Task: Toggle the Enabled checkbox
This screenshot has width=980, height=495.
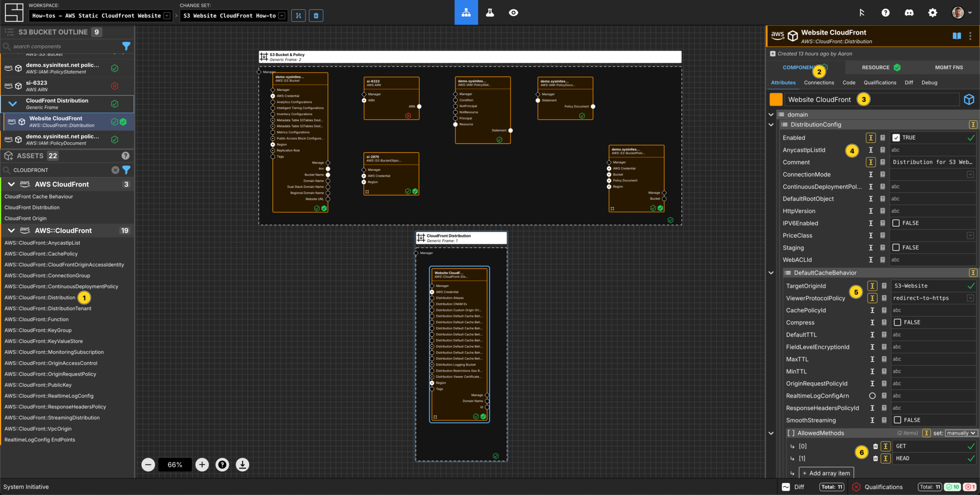Action: coord(896,138)
